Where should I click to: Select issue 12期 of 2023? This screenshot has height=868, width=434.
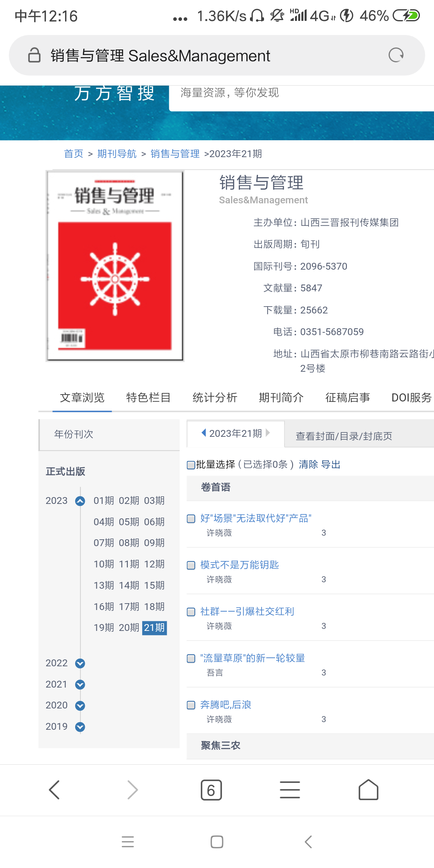coord(155,564)
